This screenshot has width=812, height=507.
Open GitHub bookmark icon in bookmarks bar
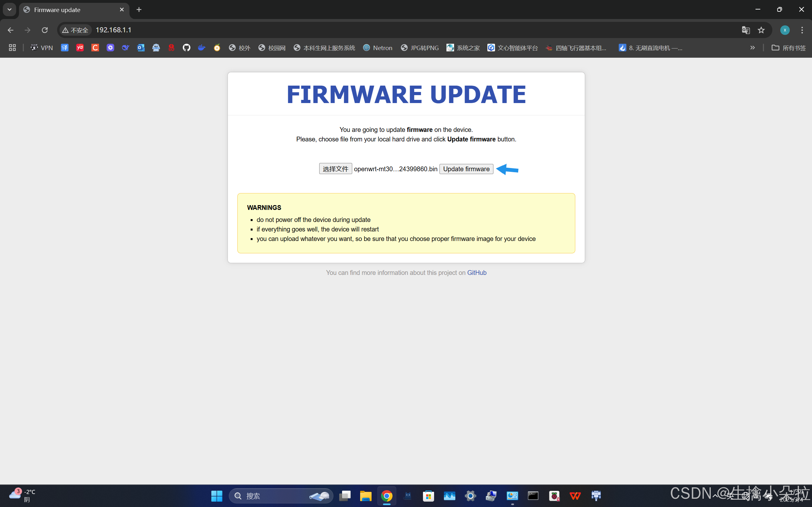[186, 48]
